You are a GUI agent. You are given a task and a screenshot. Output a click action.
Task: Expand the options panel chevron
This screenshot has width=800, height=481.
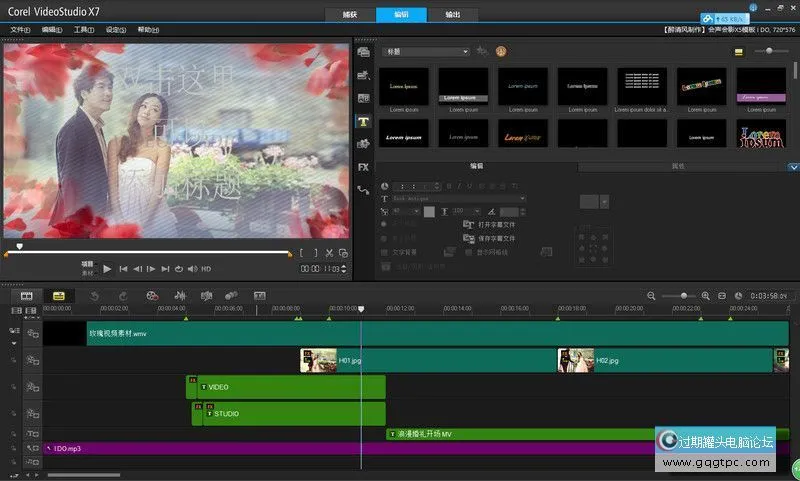pyautogui.click(x=792, y=167)
